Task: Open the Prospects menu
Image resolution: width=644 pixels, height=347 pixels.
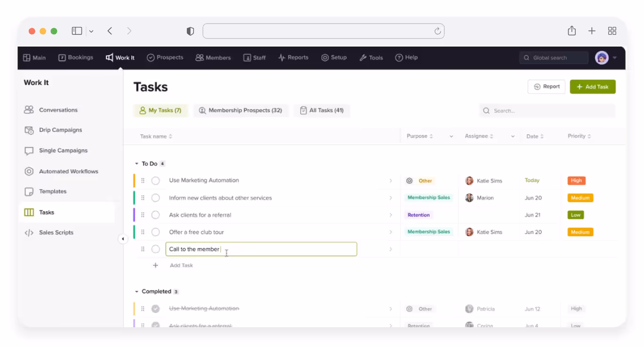Action: click(x=165, y=58)
